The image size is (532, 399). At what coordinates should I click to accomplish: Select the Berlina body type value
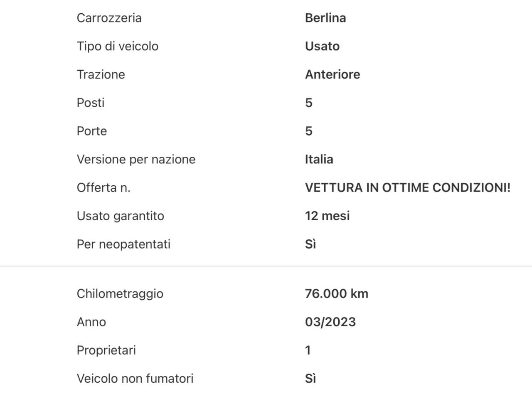coord(325,18)
